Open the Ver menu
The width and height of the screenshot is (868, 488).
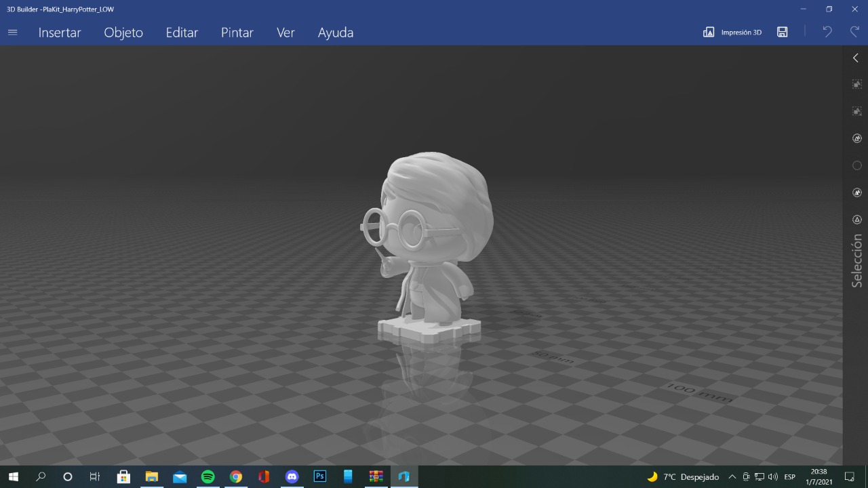pyautogui.click(x=285, y=33)
